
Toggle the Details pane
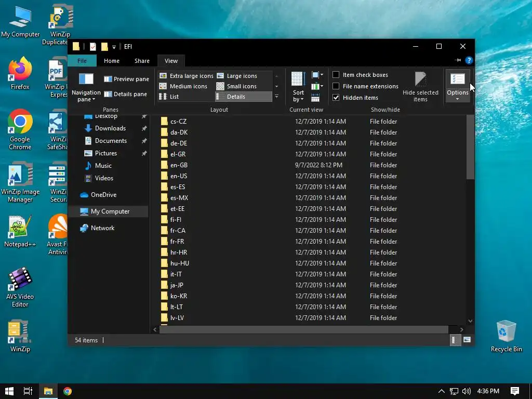(126, 94)
